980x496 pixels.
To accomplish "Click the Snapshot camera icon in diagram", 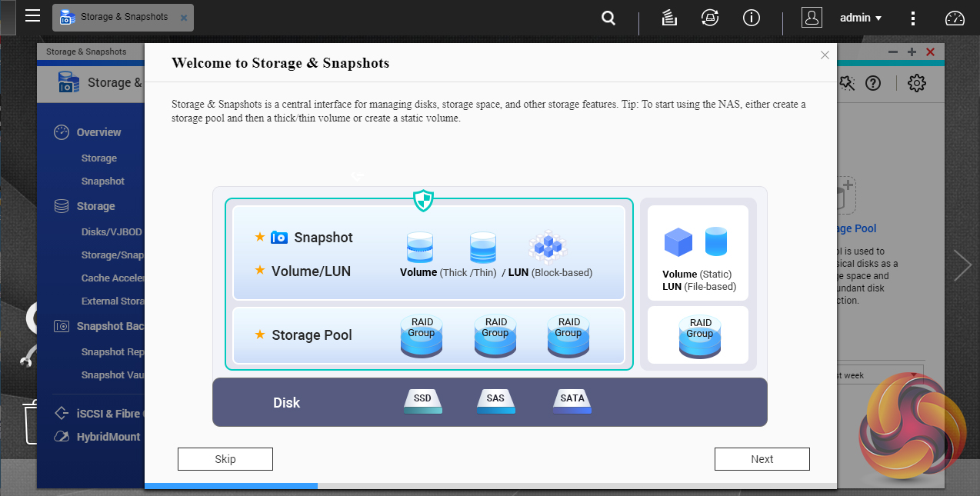I will [279, 238].
